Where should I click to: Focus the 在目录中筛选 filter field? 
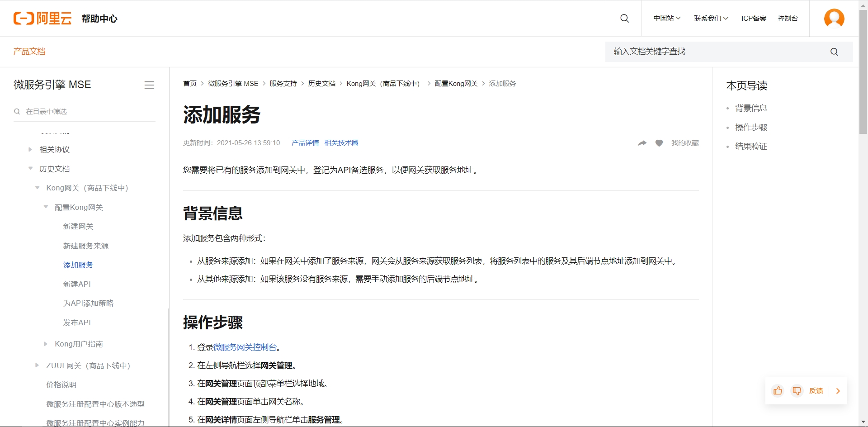tap(85, 111)
